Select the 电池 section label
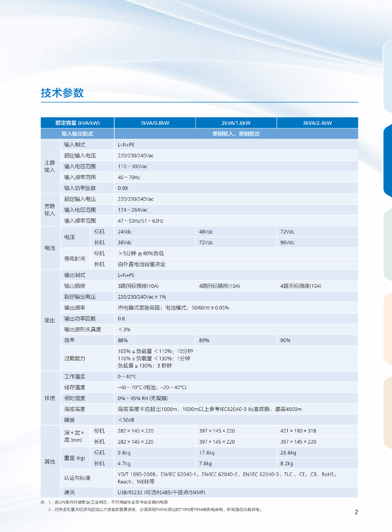The width and height of the screenshot is (392, 532). [50, 248]
